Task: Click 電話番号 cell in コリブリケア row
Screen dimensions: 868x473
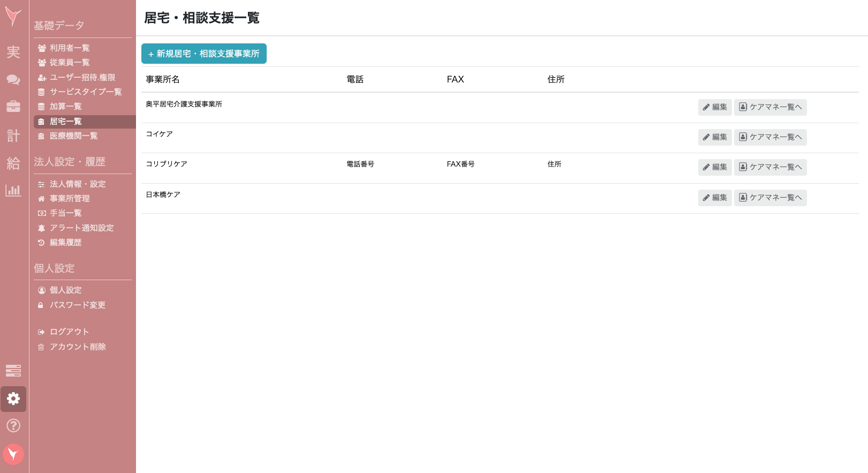Action: point(360,164)
